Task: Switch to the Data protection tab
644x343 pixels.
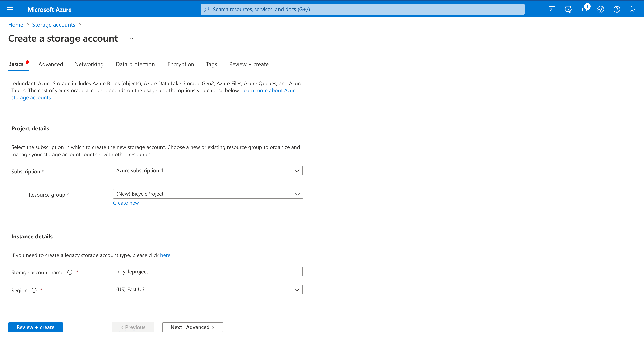Action: click(x=135, y=64)
